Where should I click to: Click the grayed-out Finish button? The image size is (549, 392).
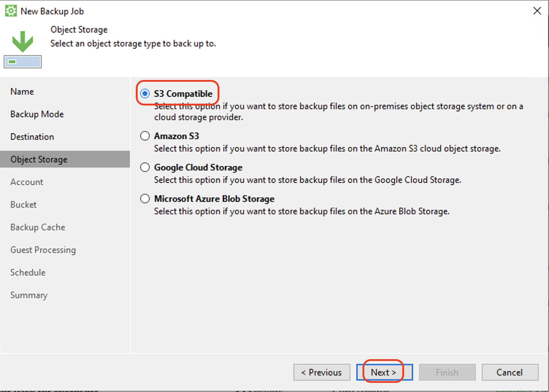pyautogui.click(x=447, y=372)
